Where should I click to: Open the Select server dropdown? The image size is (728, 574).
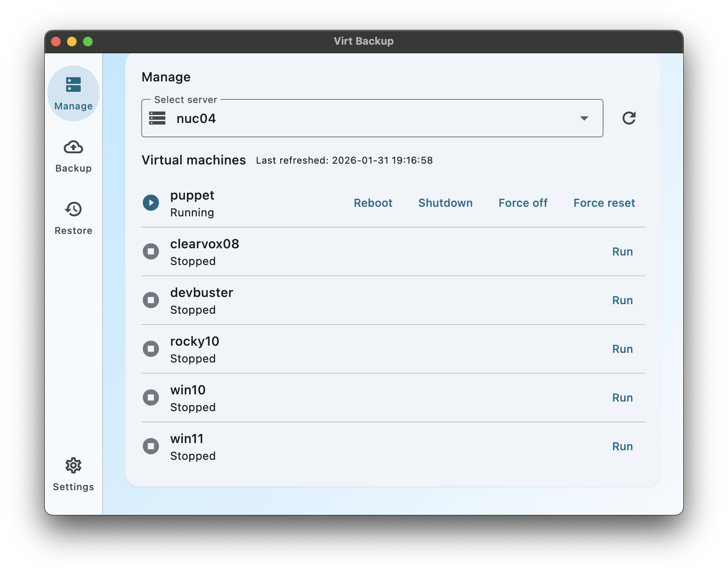[x=372, y=118]
